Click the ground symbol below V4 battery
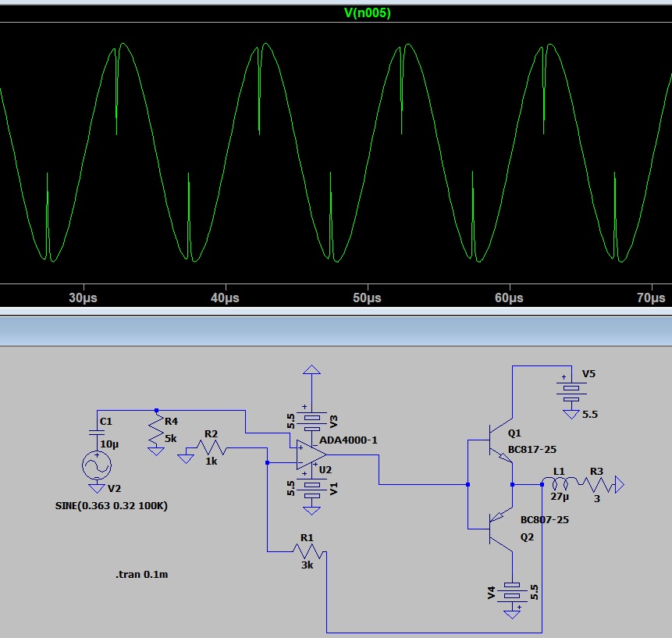 coord(512,614)
